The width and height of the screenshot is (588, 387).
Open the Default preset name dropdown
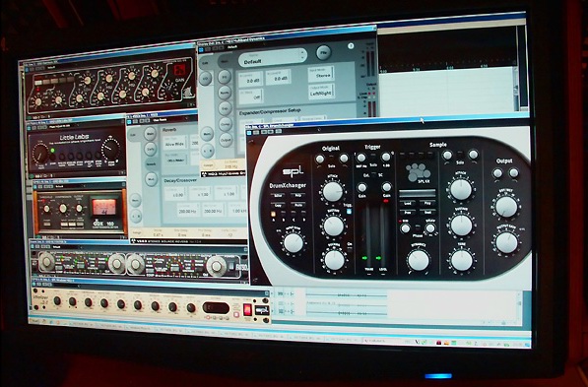pyautogui.click(x=273, y=59)
